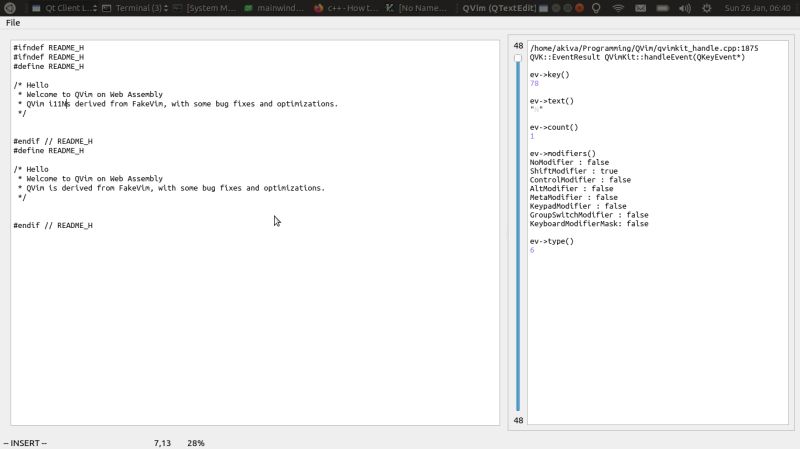This screenshot has width=800, height=449.
Task: Open the volume indicator
Action: point(685,8)
